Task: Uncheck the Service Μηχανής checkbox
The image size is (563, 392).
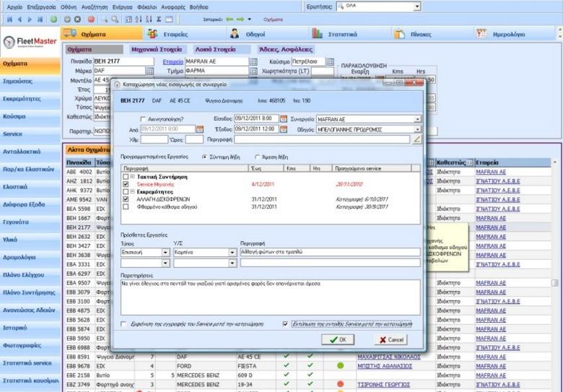Action: coord(126,184)
